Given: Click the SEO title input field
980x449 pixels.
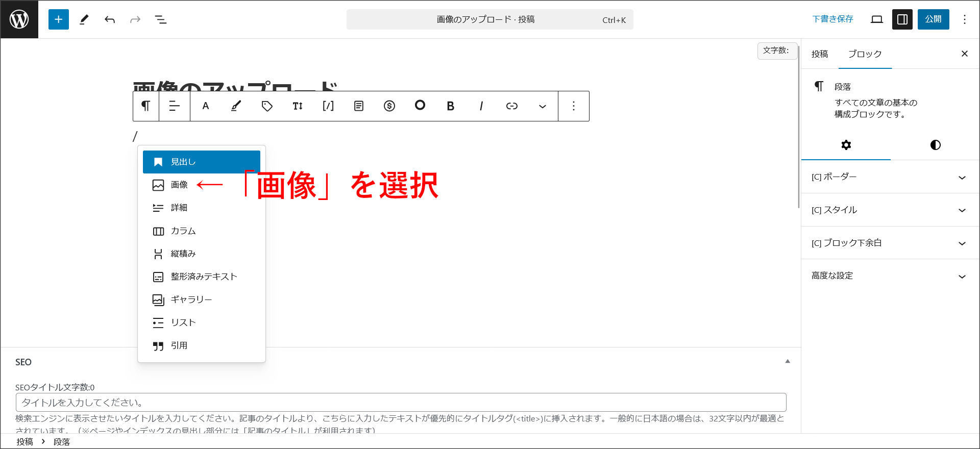Looking at the screenshot, I should click(x=401, y=403).
